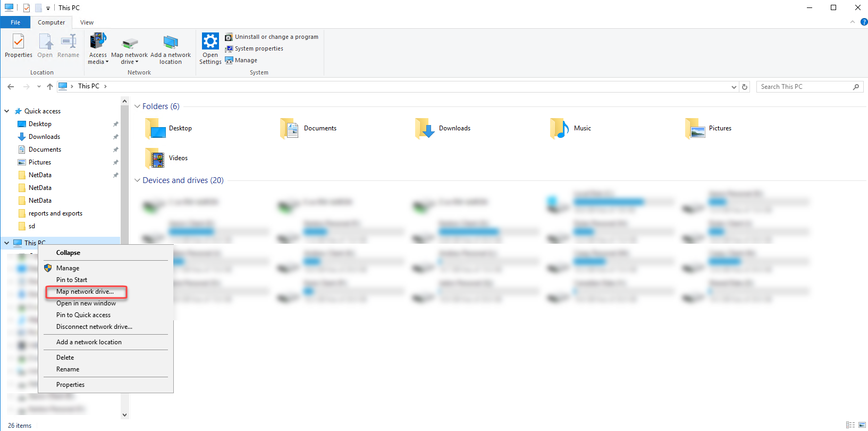
Task: Click the This PC address bar breadcrumb
Action: tap(88, 86)
